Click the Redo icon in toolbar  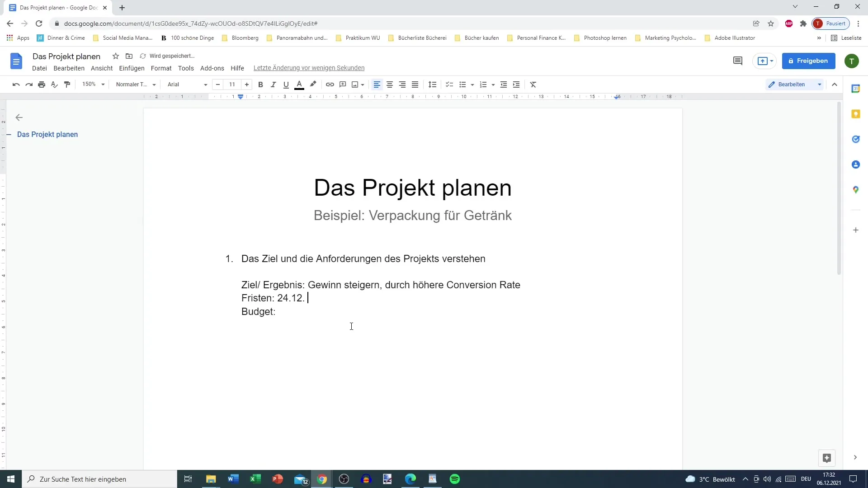click(29, 84)
